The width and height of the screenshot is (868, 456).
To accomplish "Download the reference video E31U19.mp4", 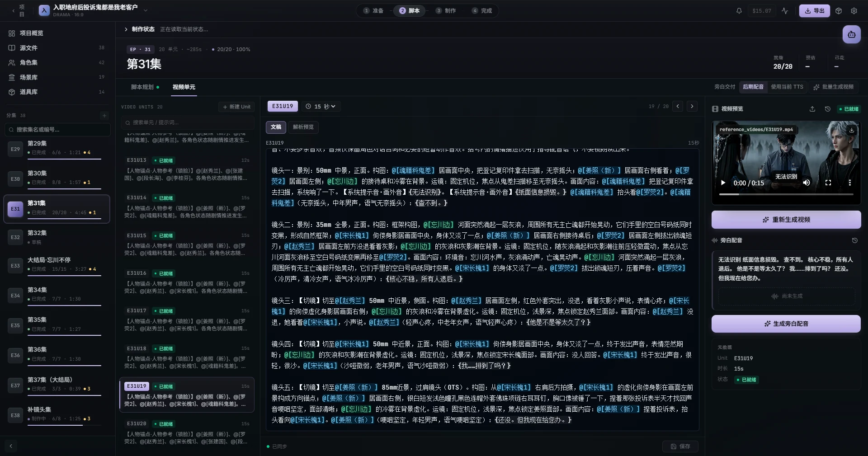I will (852, 130).
